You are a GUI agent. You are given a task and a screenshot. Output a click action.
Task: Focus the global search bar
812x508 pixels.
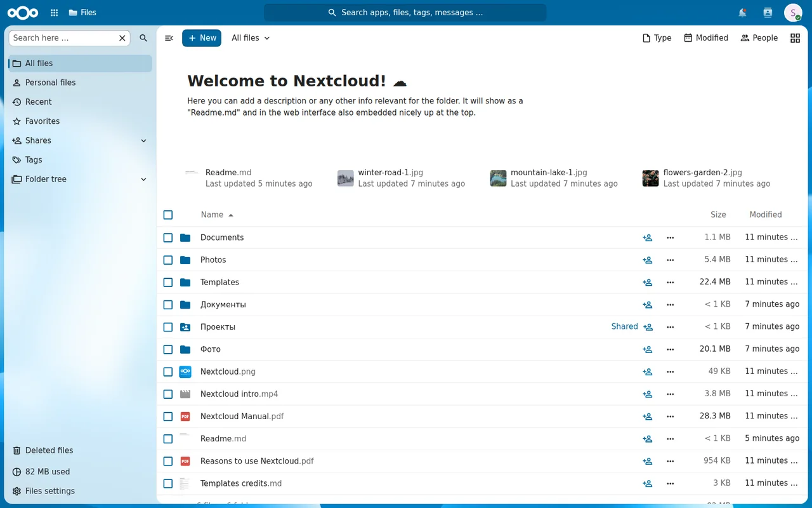[405, 12]
